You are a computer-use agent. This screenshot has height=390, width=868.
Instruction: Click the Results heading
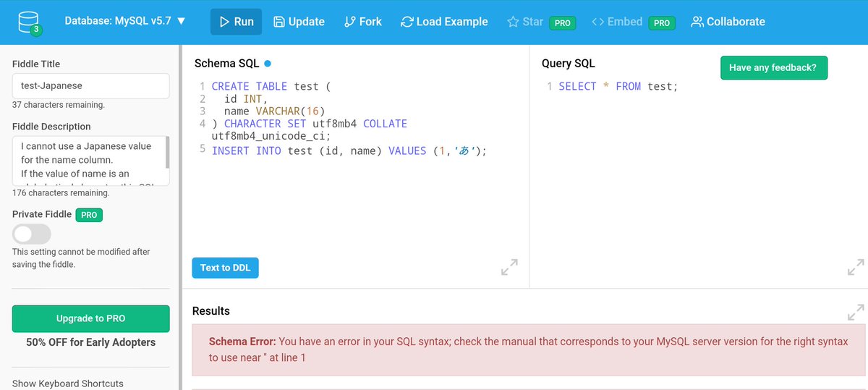(211, 311)
